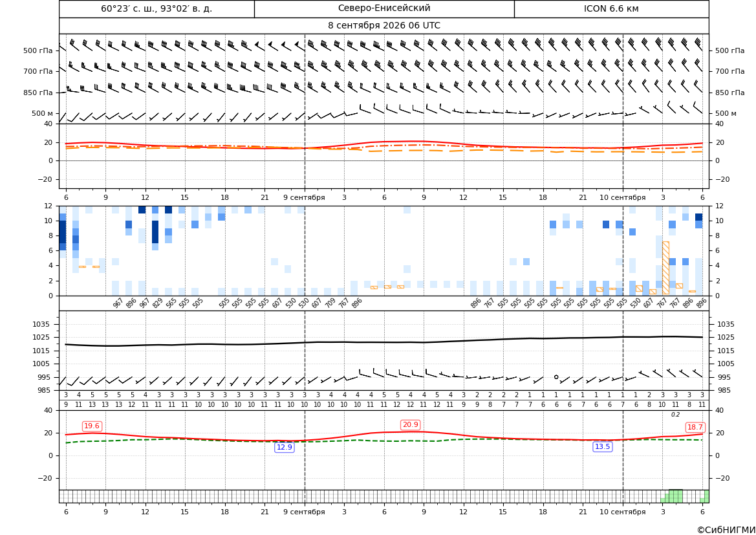This screenshot has width=756, height=535.
Task: Select the Северо-Енисейский location header
Action: (384, 8)
